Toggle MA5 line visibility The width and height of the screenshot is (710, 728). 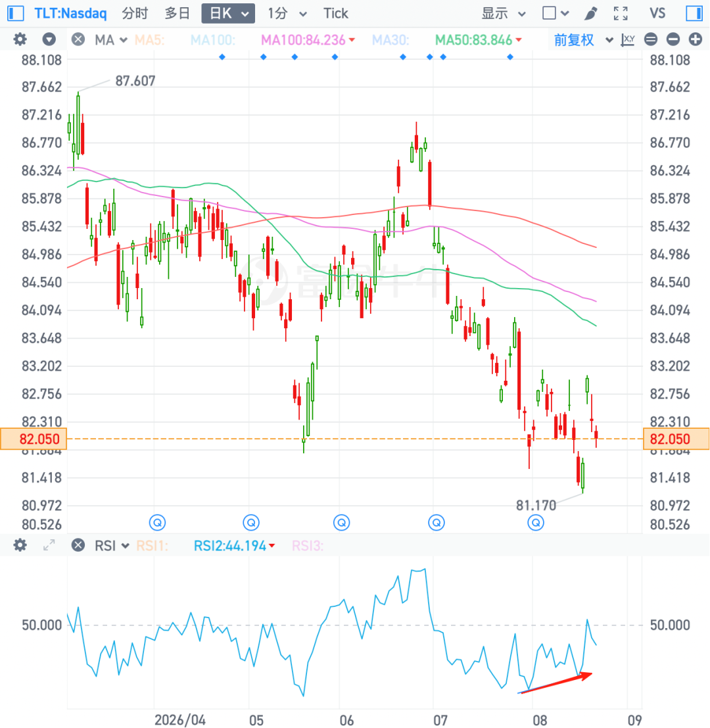pyautogui.click(x=149, y=40)
